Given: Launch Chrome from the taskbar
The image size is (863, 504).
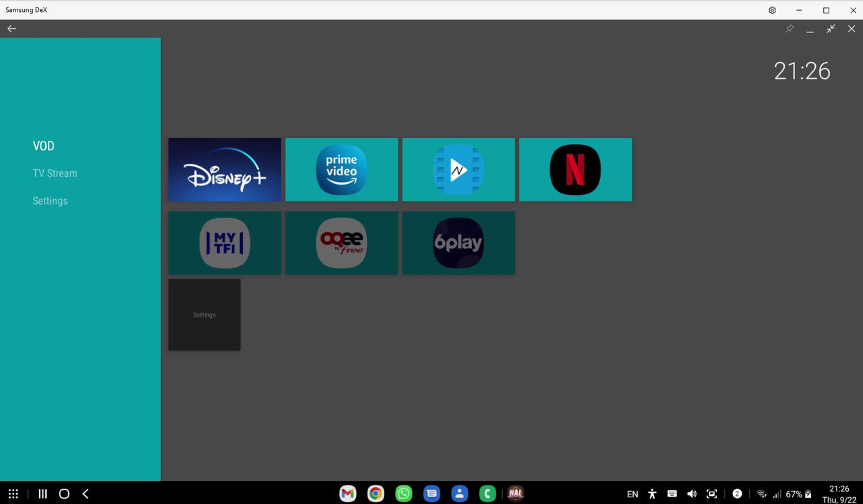Looking at the screenshot, I should pyautogui.click(x=376, y=494).
